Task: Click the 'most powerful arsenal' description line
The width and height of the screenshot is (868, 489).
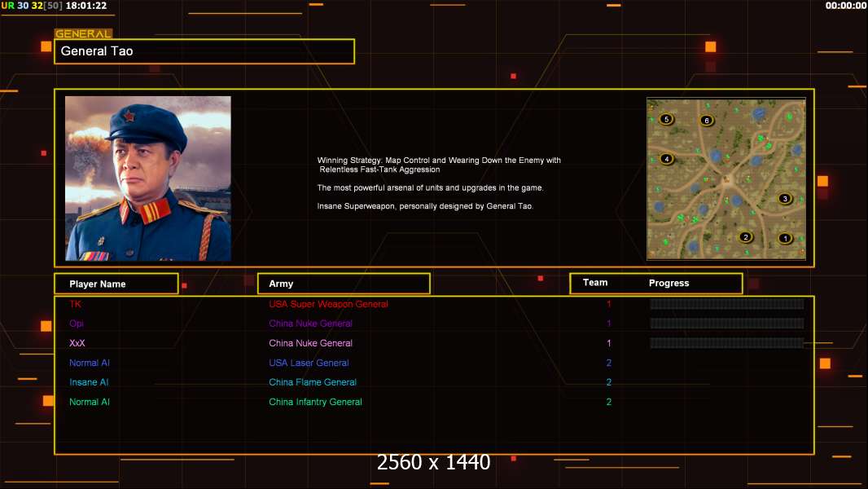Action: (x=430, y=187)
